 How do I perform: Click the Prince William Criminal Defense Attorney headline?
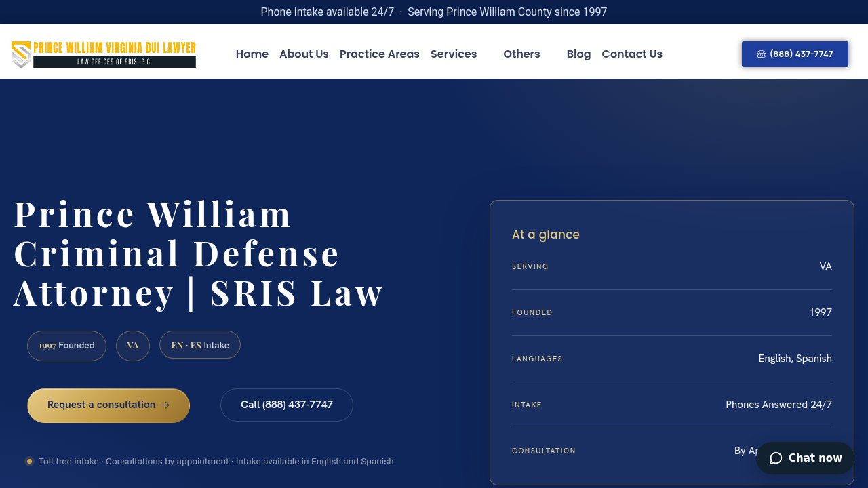pos(199,253)
